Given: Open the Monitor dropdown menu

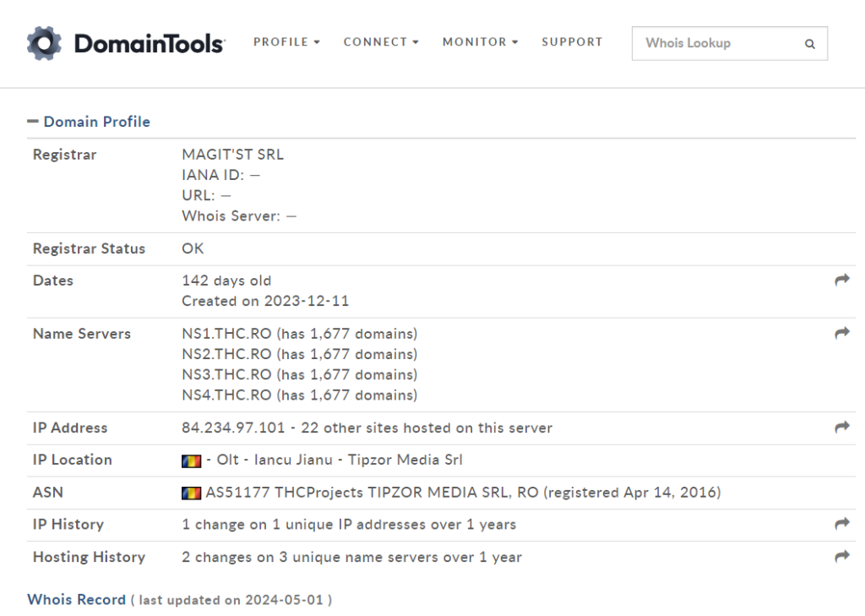Looking at the screenshot, I should (x=480, y=42).
